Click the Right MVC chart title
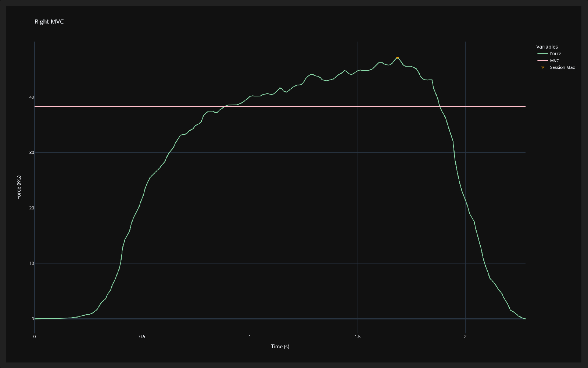 49,22
